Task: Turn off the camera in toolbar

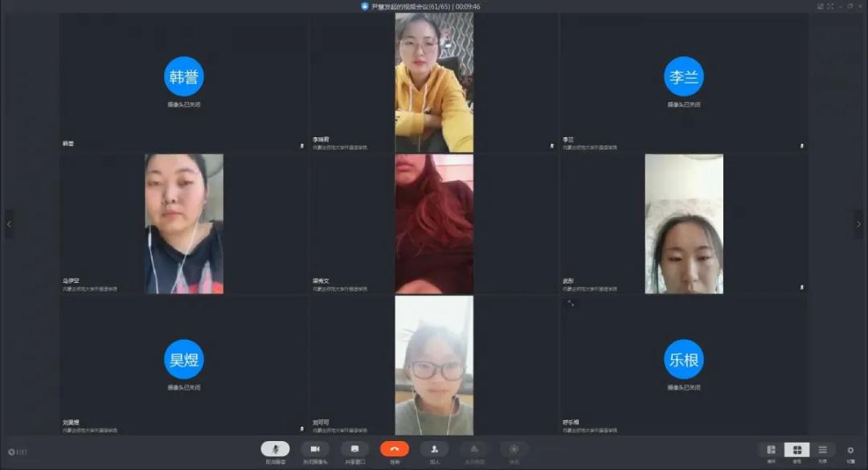Action: tap(315, 449)
